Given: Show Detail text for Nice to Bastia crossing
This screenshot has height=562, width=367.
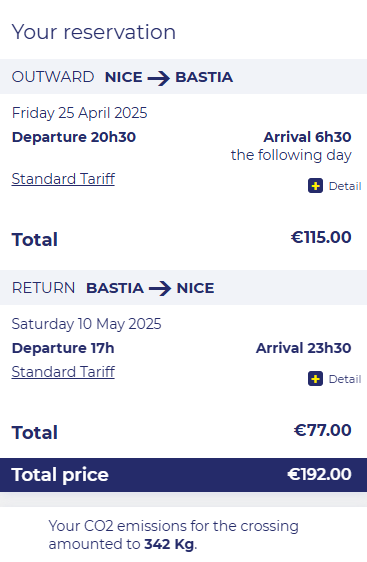Looking at the screenshot, I should click(345, 186).
